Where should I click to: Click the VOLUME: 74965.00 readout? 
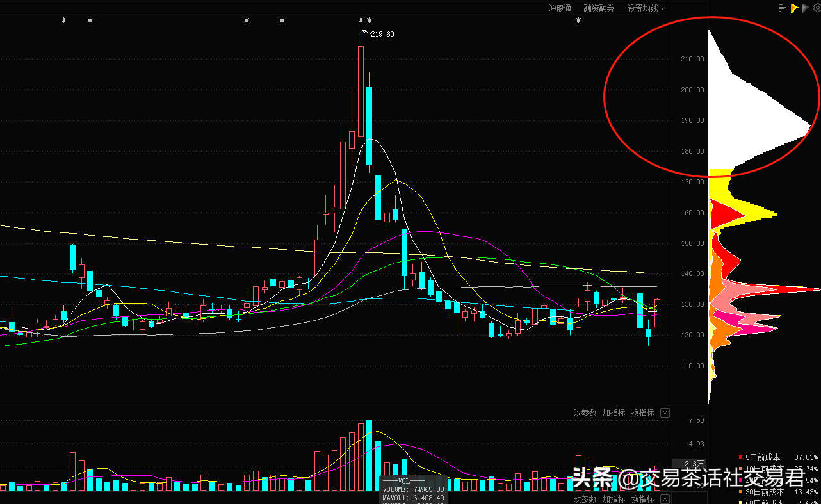click(x=412, y=489)
